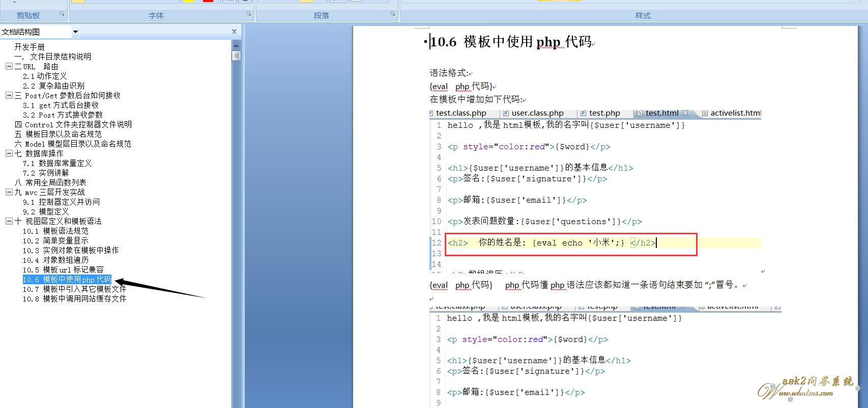
Task: Open the Paragraph (段落) dialog launcher
Action: point(393,14)
